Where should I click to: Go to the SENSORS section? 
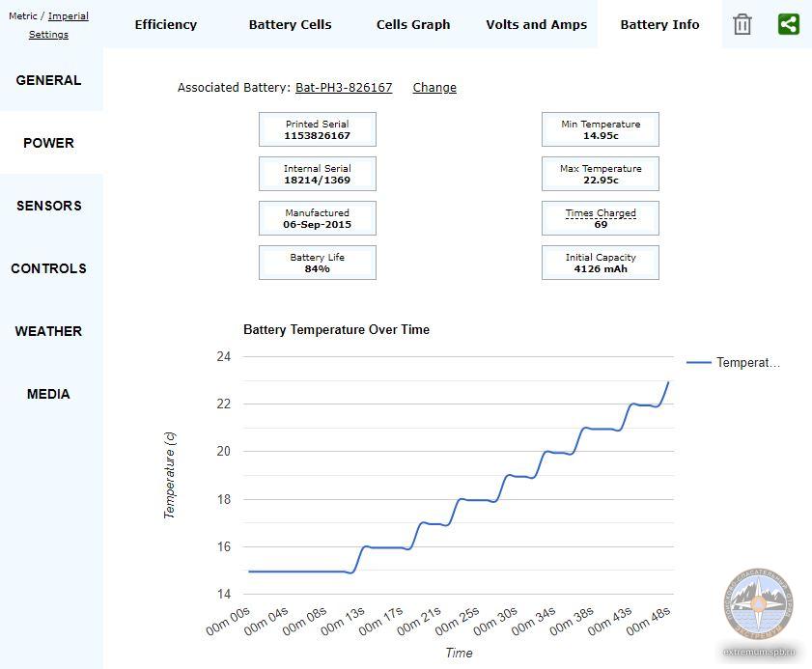48,206
